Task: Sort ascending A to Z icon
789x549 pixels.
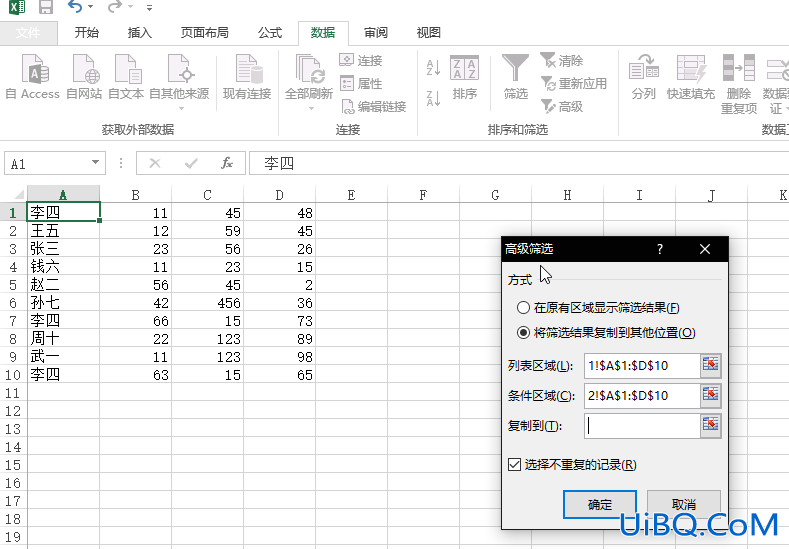Action: [x=433, y=67]
